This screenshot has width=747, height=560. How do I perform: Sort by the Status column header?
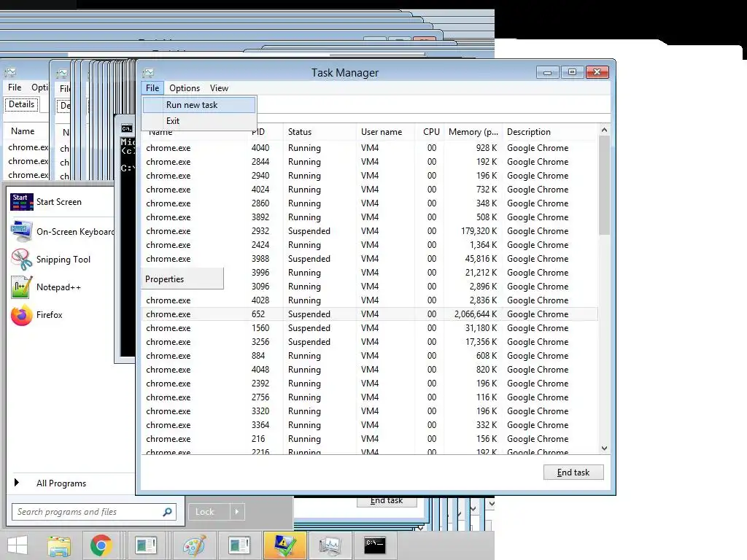point(320,132)
